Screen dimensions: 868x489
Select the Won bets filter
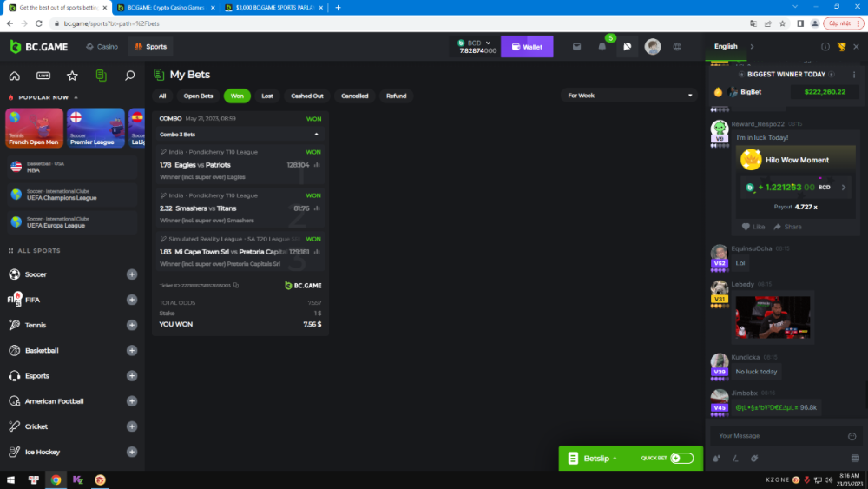236,96
